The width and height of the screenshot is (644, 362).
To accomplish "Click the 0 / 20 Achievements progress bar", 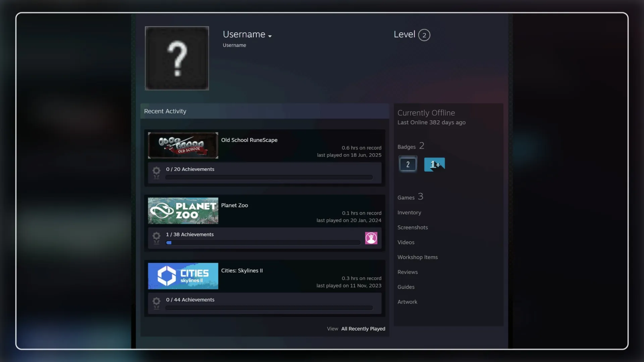I will pos(269,177).
